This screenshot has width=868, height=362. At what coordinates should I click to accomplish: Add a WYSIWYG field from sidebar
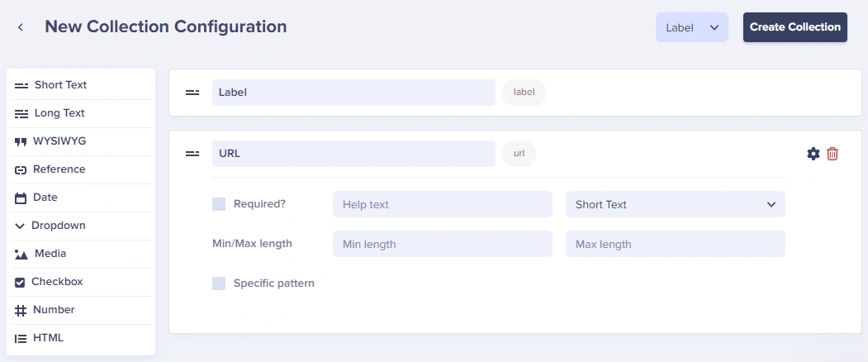(59, 141)
